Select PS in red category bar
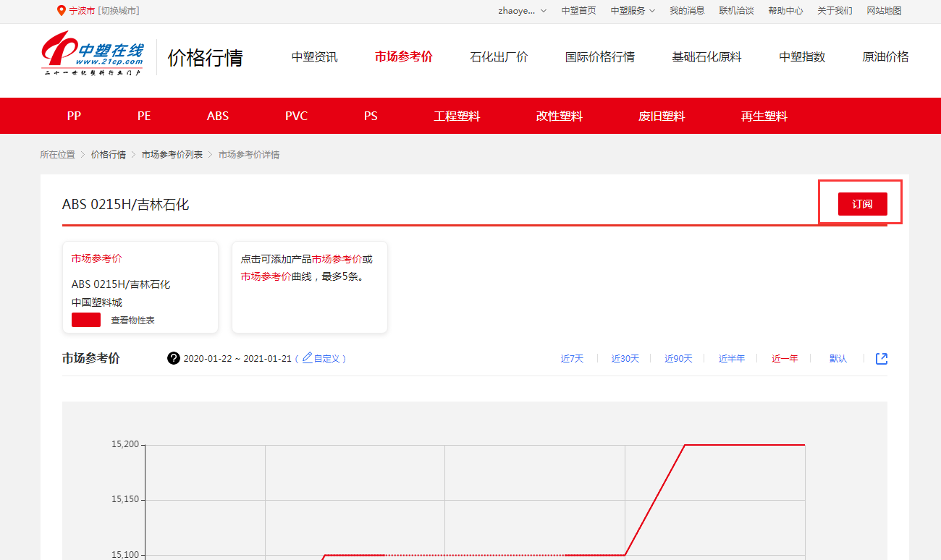The image size is (941, 560). (371, 116)
